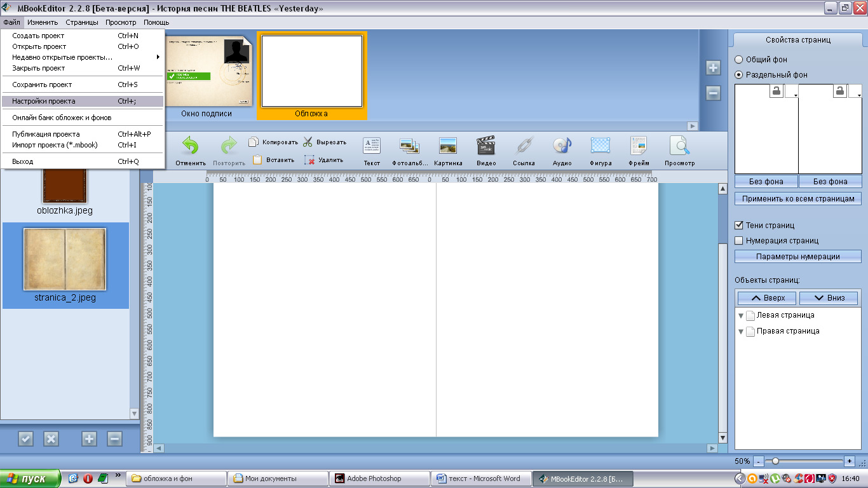Select the stranica_2.jpeg background thumbnail
The image size is (868, 488).
coord(65,266)
